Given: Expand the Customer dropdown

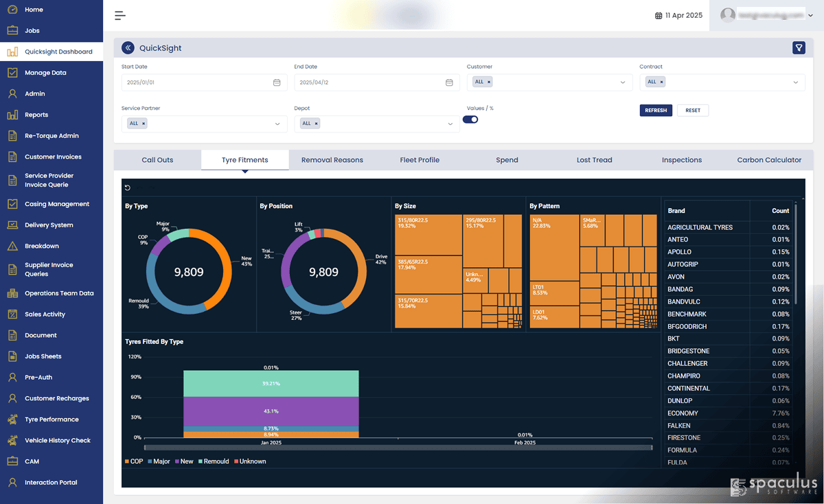Looking at the screenshot, I should pos(623,82).
